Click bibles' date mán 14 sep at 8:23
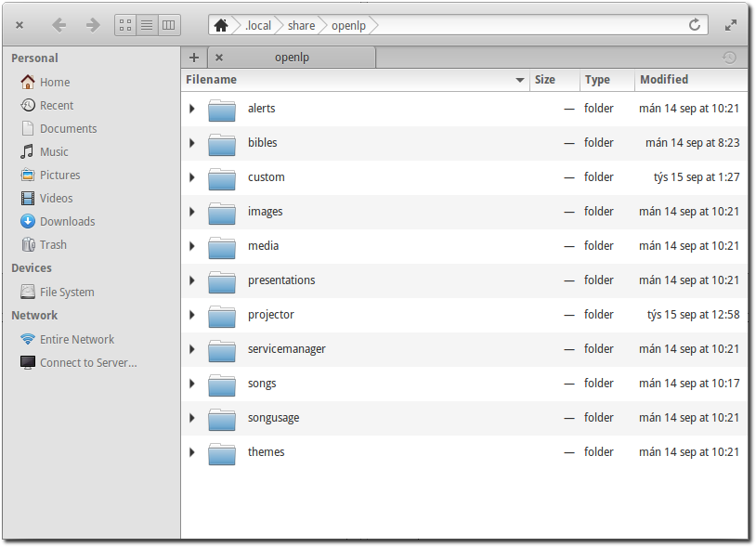This screenshot has height=547, width=756. pyautogui.click(x=692, y=143)
